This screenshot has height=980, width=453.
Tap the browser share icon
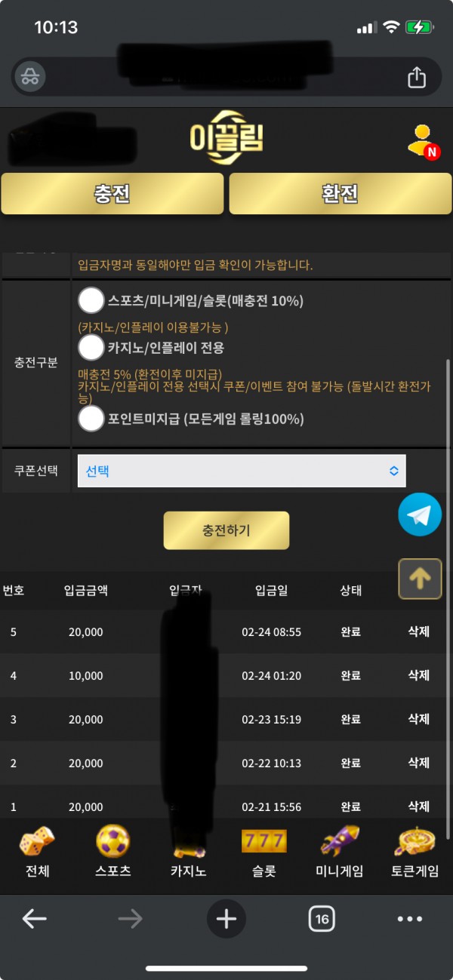(x=417, y=77)
